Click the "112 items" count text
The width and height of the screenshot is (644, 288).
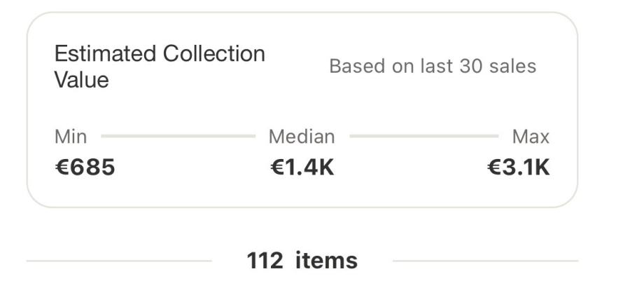tap(302, 261)
